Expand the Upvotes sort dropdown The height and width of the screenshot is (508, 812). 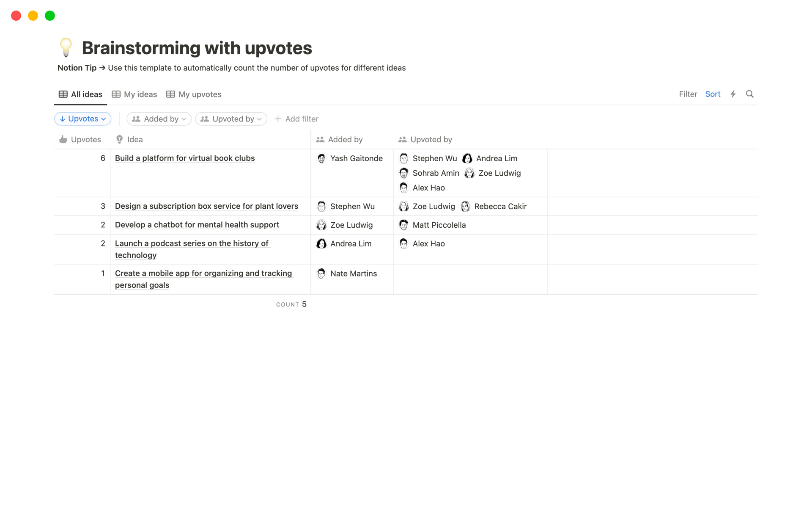[83, 119]
